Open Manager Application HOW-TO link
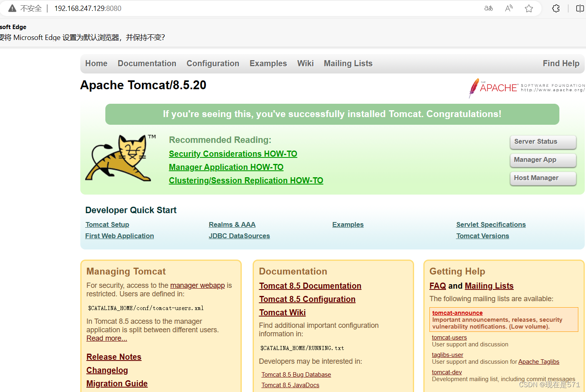586x392 pixels. (226, 167)
